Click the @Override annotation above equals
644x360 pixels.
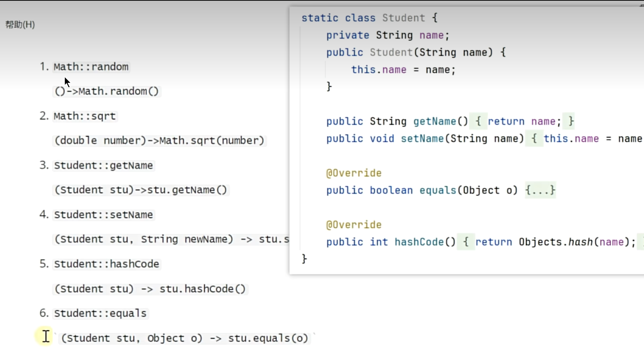(x=354, y=173)
